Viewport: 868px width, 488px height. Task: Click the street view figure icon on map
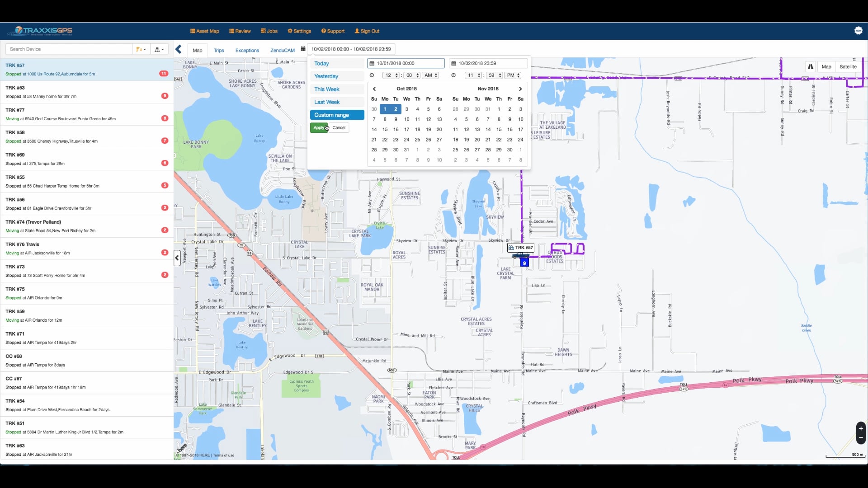[811, 67]
